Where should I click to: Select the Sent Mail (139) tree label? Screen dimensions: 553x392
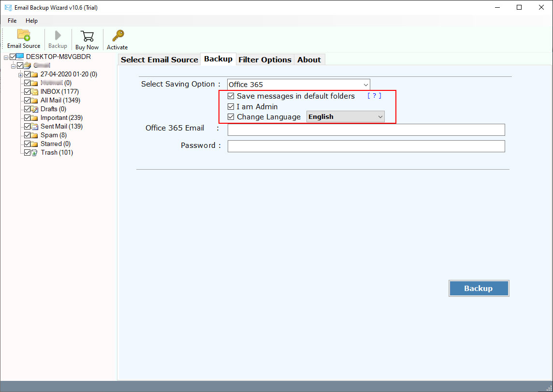pyautogui.click(x=61, y=127)
